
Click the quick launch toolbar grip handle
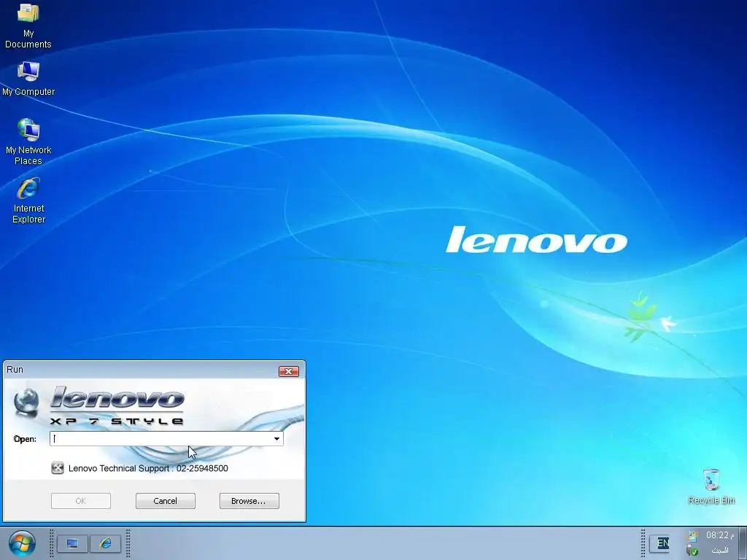click(52, 543)
